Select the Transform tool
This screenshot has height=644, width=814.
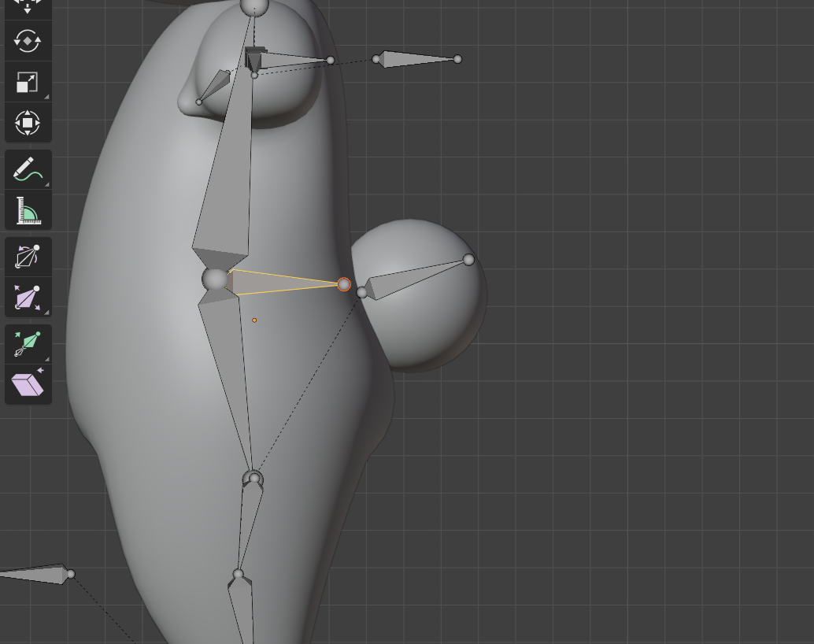28,123
